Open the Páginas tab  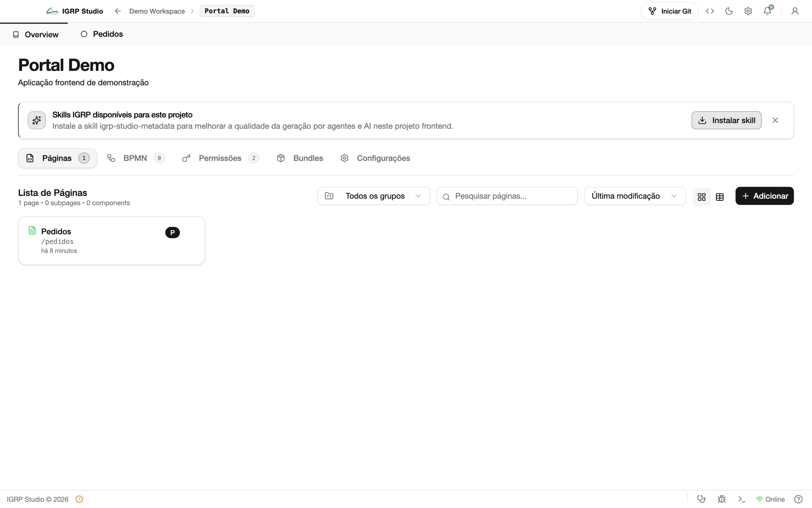pyautogui.click(x=58, y=158)
